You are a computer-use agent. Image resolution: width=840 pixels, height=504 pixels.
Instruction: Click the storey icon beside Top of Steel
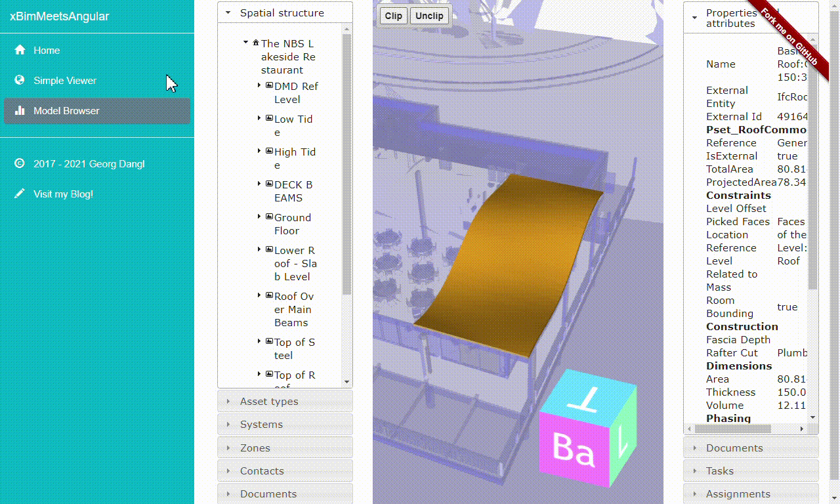coord(269,341)
